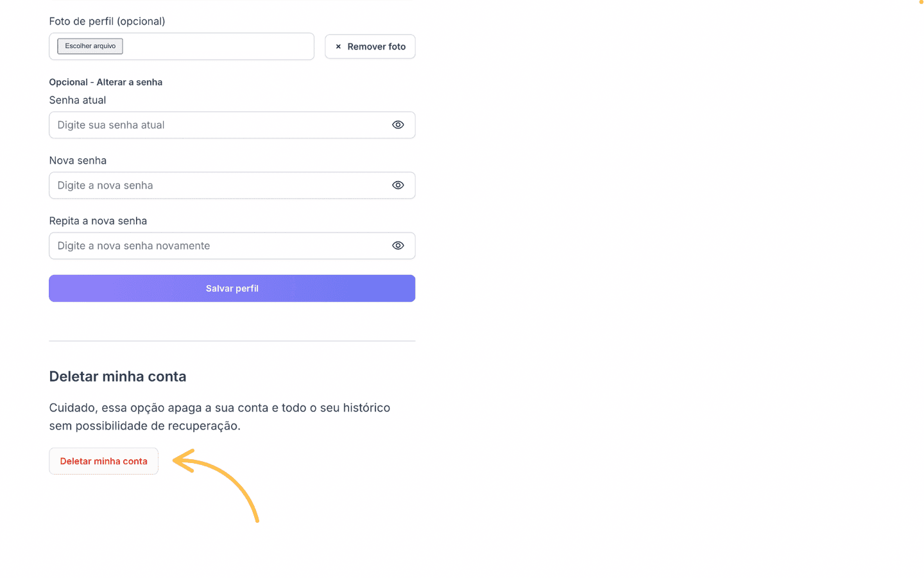The height and width of the screenshot is (578, 924).
Task: Click the Deletar minha conta section heading
Action: coord(118,376)
